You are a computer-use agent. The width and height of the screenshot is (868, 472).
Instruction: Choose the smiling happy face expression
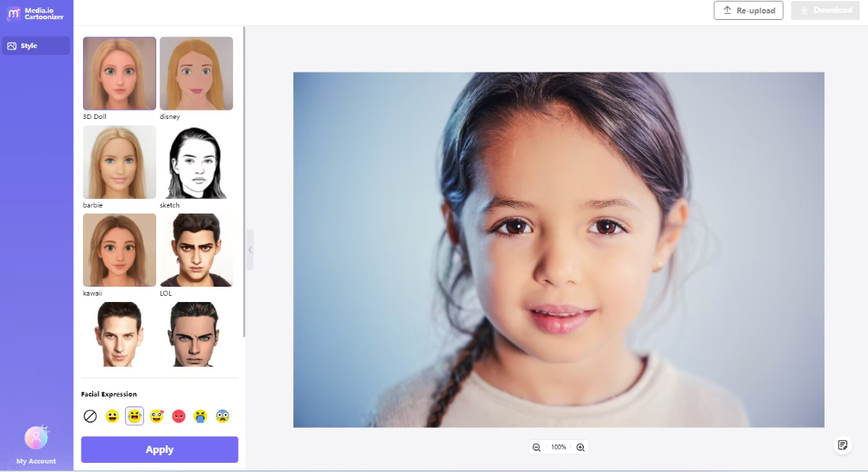112,416
